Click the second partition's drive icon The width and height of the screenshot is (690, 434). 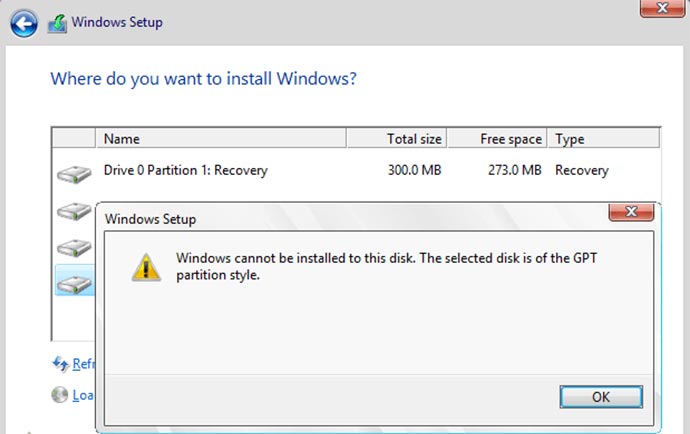tap(73, 211)
